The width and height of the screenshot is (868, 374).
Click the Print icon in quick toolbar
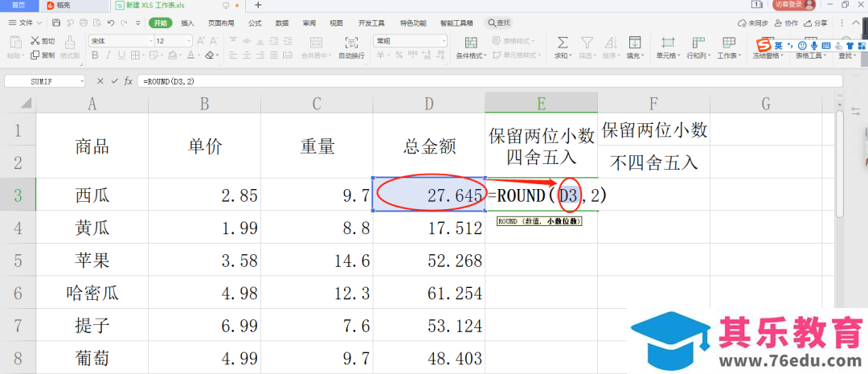(83, 23)
